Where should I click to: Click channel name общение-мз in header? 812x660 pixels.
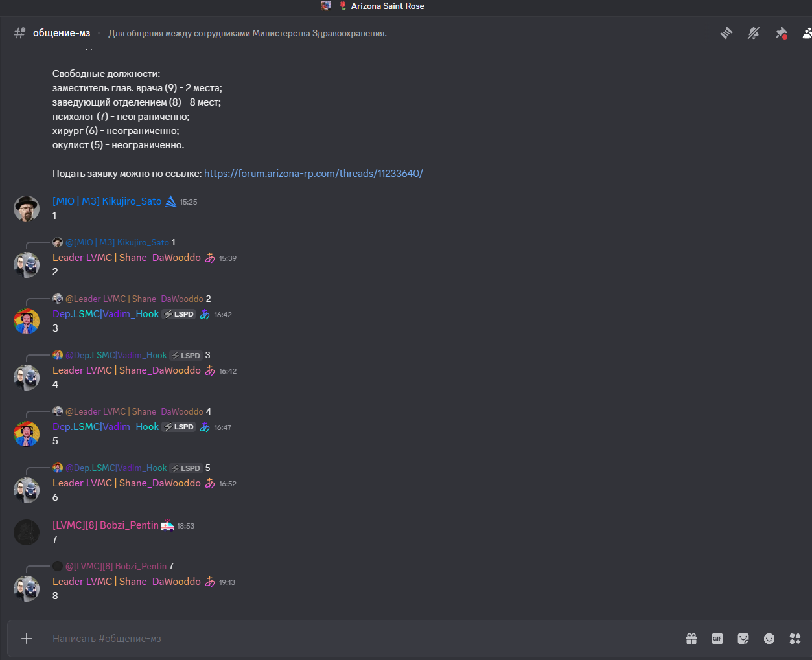tap(62, 33)
